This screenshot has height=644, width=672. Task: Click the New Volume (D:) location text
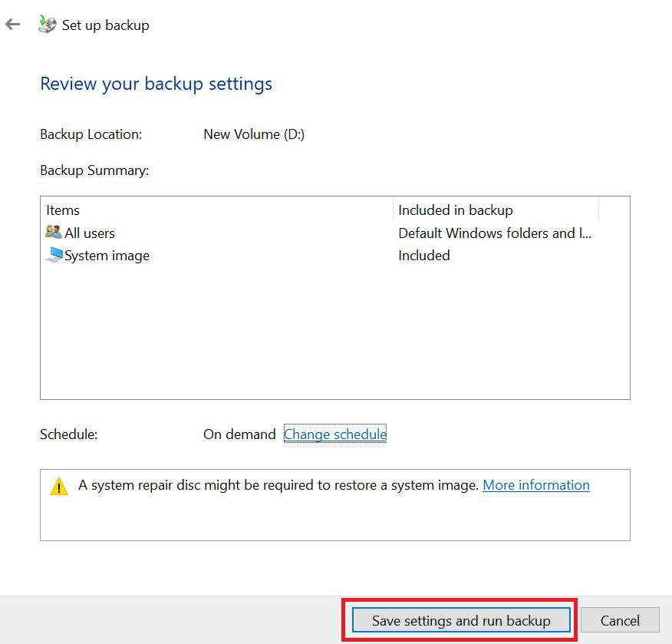(254, 134)
